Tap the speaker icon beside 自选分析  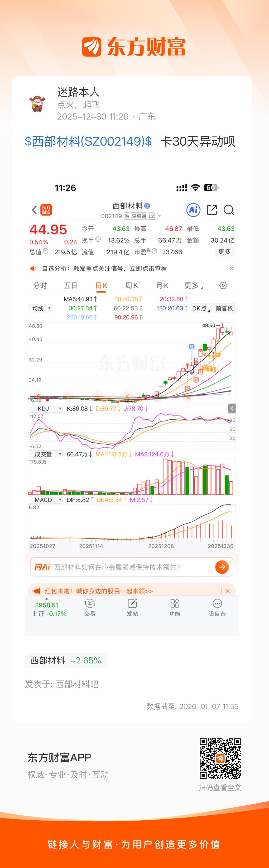click(33, 269)
